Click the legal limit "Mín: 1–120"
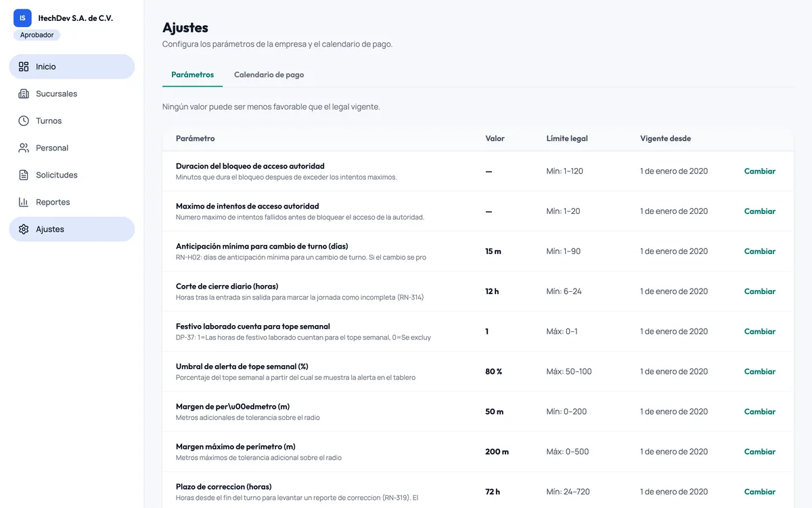This screenshot has height=508, width=812. 564,171
